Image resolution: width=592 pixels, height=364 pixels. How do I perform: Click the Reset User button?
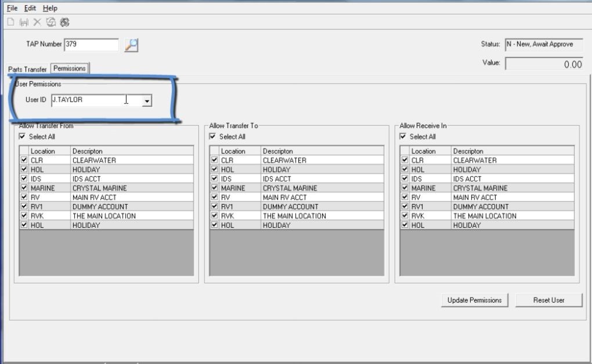tap(548, 300)
